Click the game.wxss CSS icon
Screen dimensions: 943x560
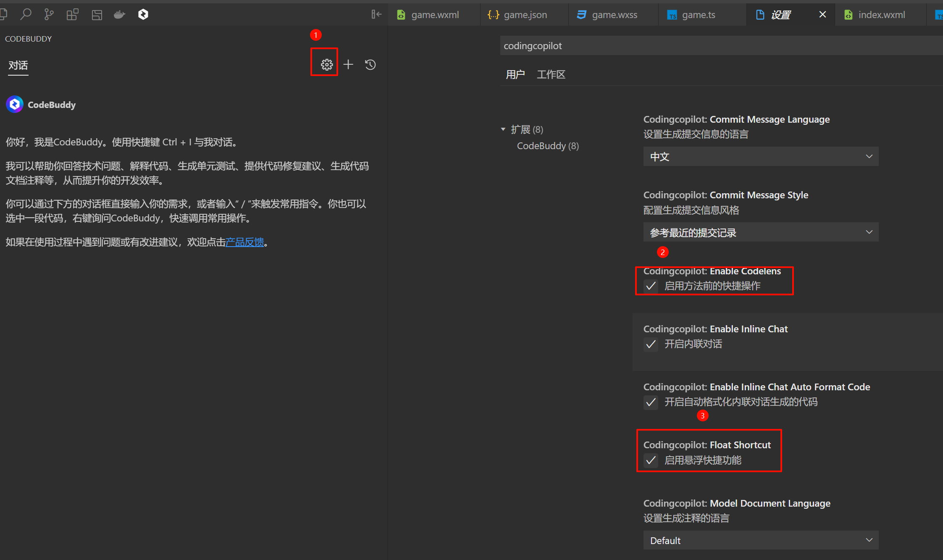581,15
